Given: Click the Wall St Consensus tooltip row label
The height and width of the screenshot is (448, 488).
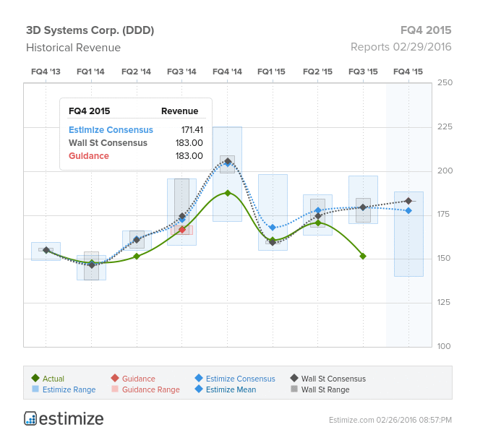Looking at the screenshot, I should click(108, 143).
